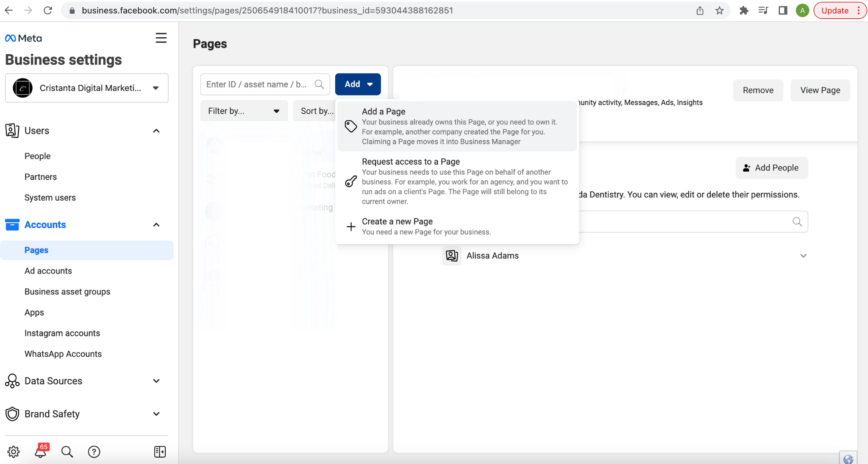Click the browser bookmark star icon
Screen dimensions: 868x464
(x=719, y=11)
